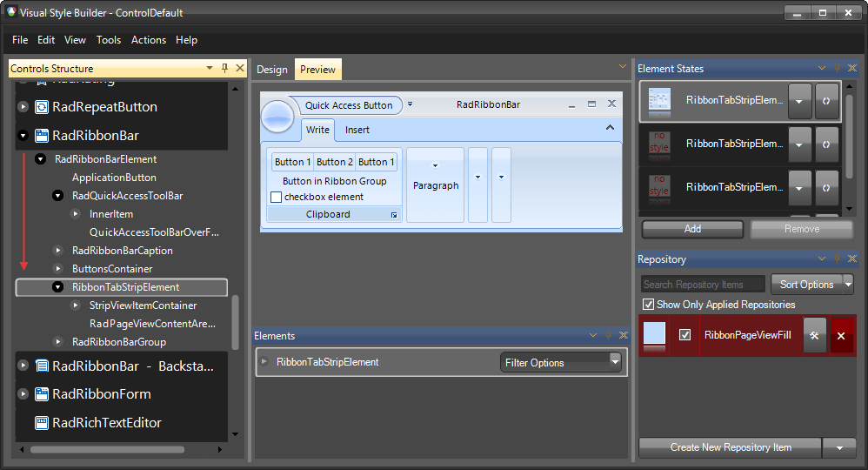Click the RadRibbonBar Backstage control icon

coord(42,366)
